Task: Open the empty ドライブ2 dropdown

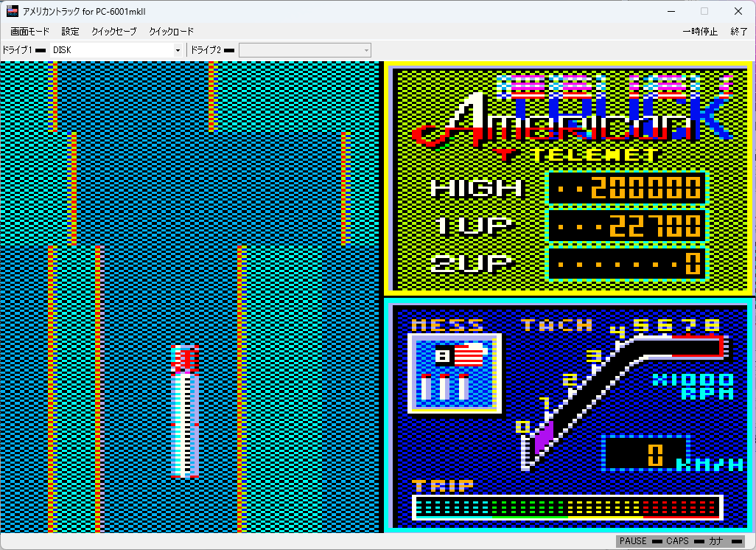Action: tap(305, 49)
